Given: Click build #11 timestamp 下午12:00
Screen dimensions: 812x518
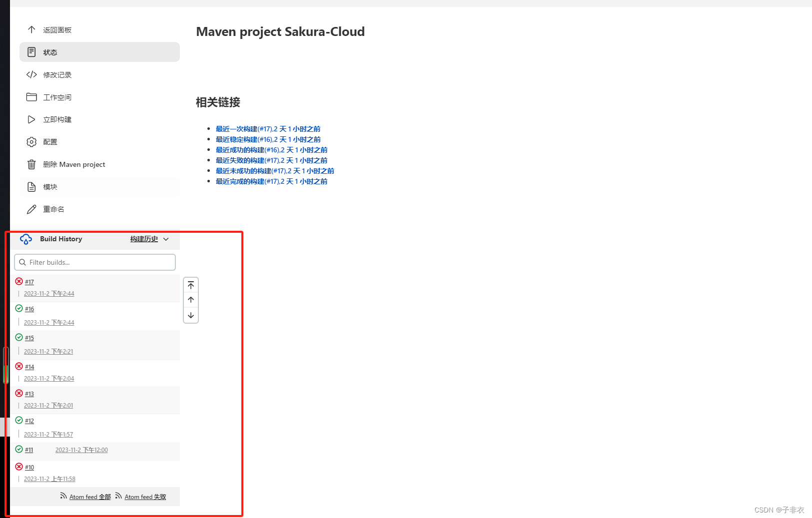Looking at the screenshot, I should [81, 450].
